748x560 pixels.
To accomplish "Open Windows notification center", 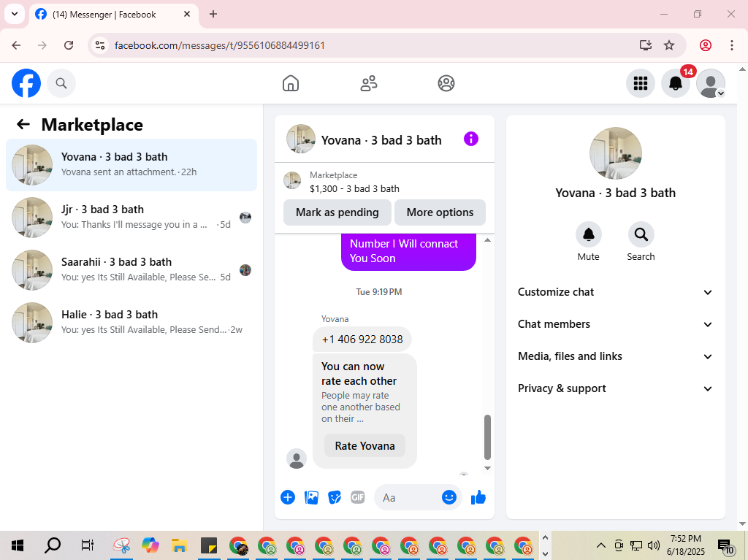I will coord(725,546).
